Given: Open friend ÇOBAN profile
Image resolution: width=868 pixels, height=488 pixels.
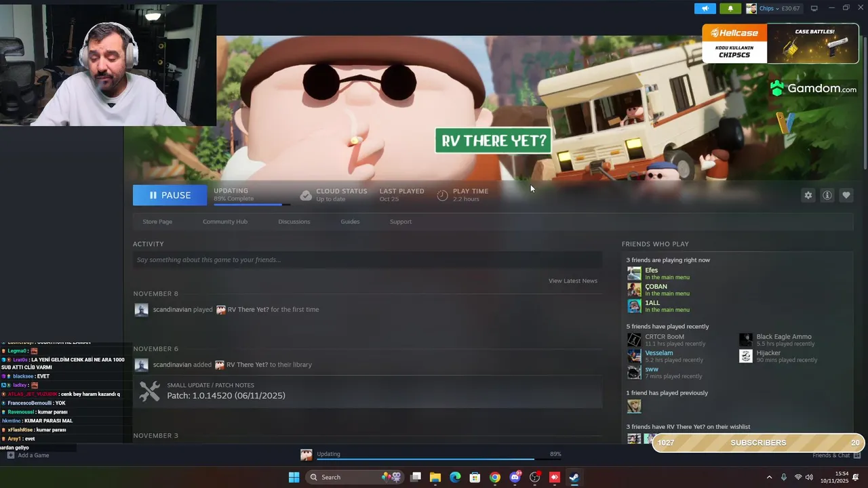Looking at the screenshot, I should [656, 287].
